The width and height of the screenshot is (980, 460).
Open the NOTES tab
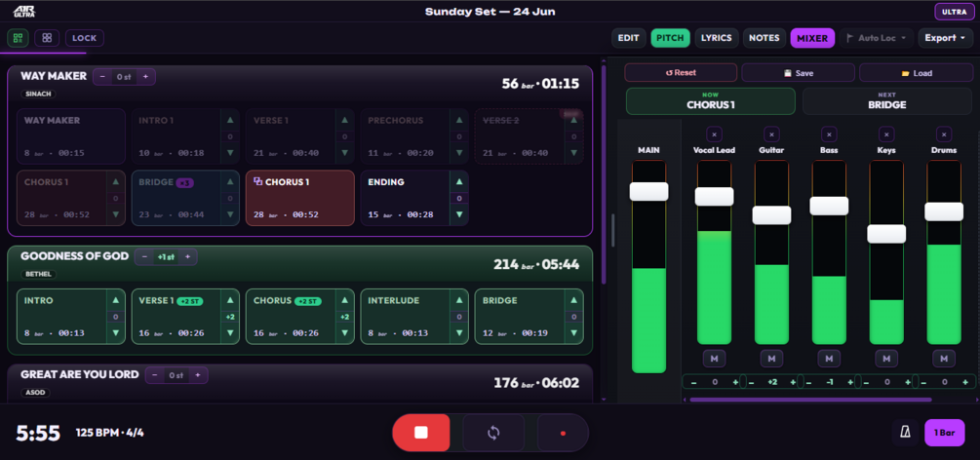(x=764, y=38)
